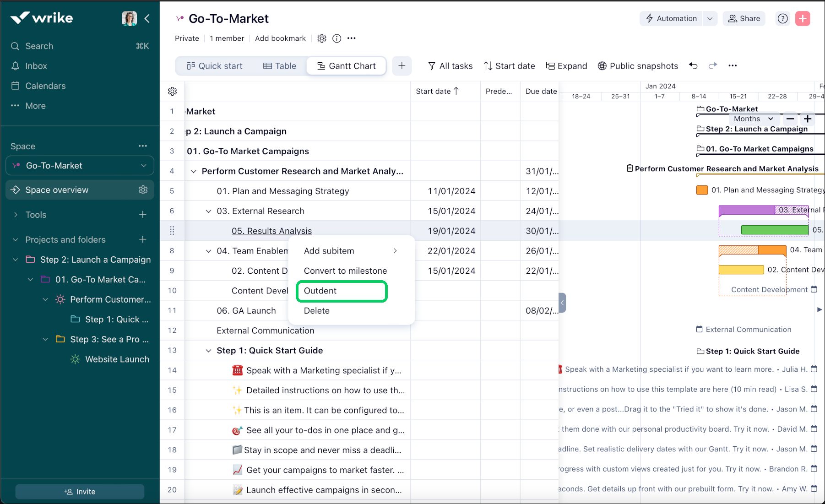Open Inbox from the sidebar

(x=37, y=65)
